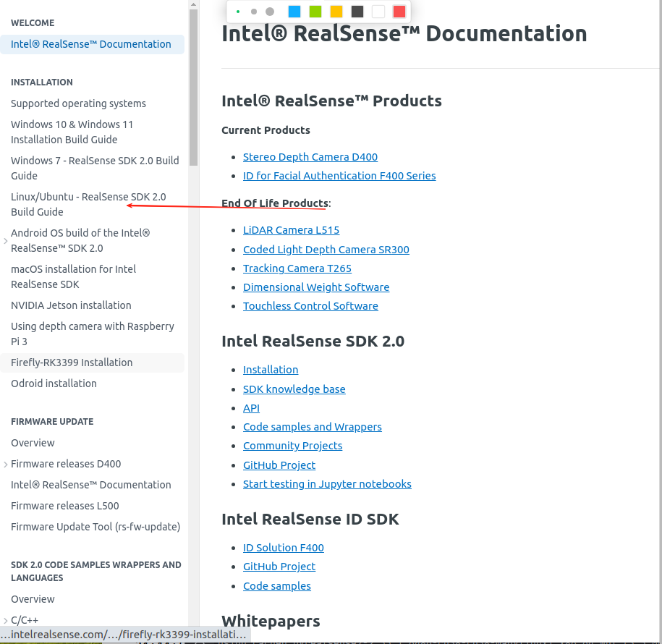The image size is (662, 644).
Task: Open Firmware releases L500 page
Action: [x=65, y=506]
